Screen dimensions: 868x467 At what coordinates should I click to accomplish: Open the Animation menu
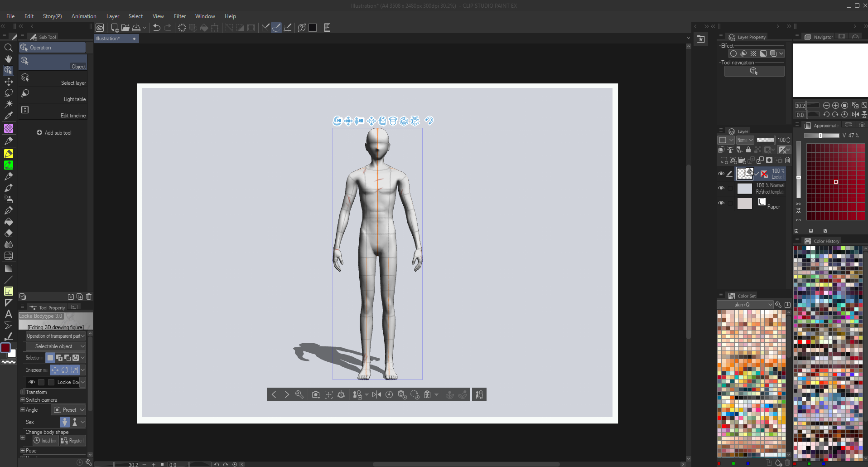[84, 16]
